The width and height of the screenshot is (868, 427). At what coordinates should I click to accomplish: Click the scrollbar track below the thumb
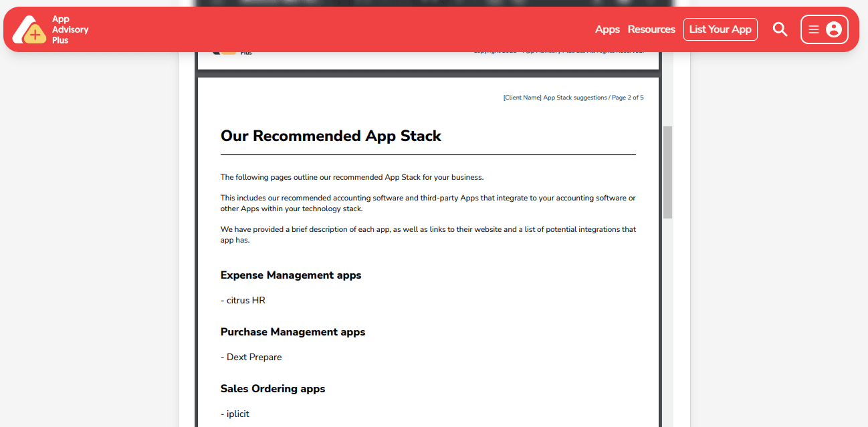[x=667, y=321]
